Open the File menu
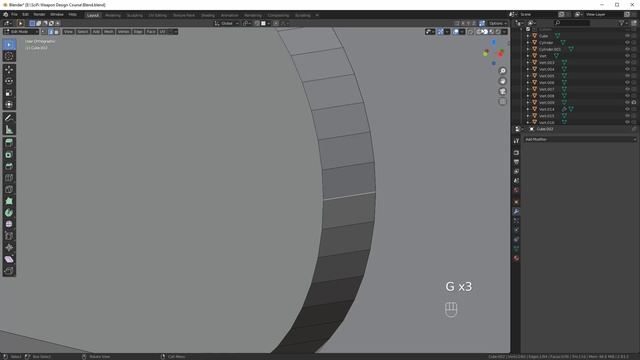The width and height of the screenshot is (640, 360). (x=14, y=15)
